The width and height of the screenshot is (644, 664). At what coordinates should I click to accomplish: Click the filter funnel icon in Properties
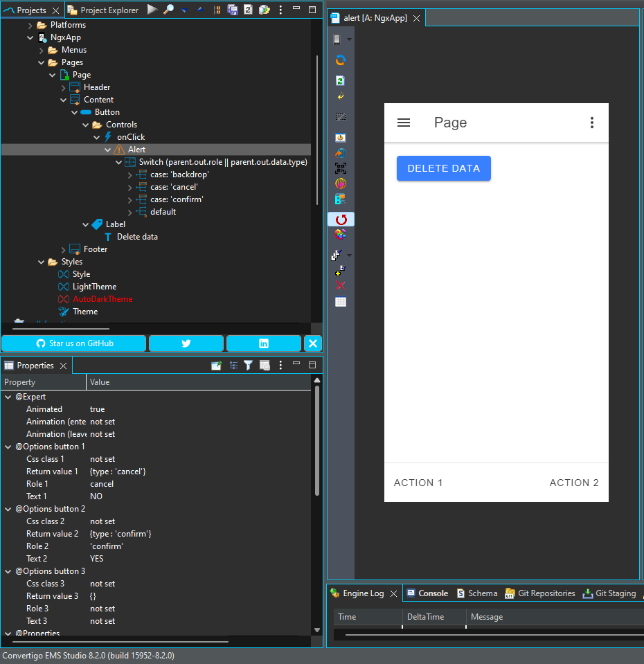(x=248, y=366)
